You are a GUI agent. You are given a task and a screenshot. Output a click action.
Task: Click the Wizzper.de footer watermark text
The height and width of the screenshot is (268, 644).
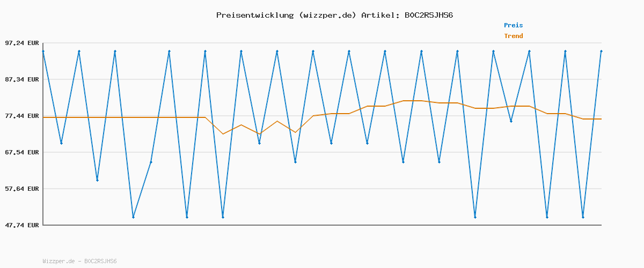79,261
